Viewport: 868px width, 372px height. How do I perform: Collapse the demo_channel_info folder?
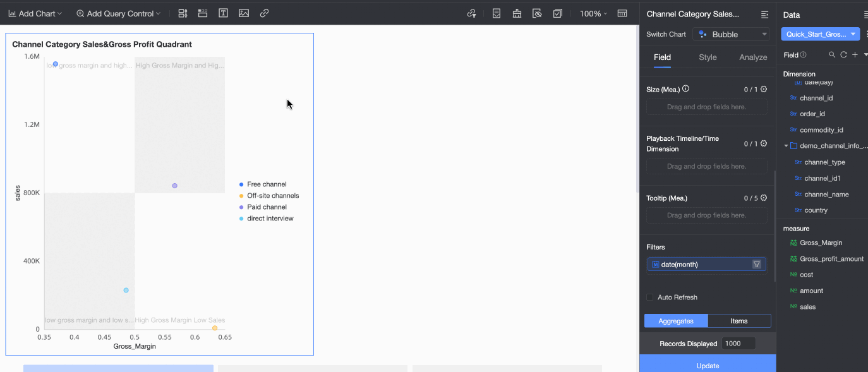(787, 146)
